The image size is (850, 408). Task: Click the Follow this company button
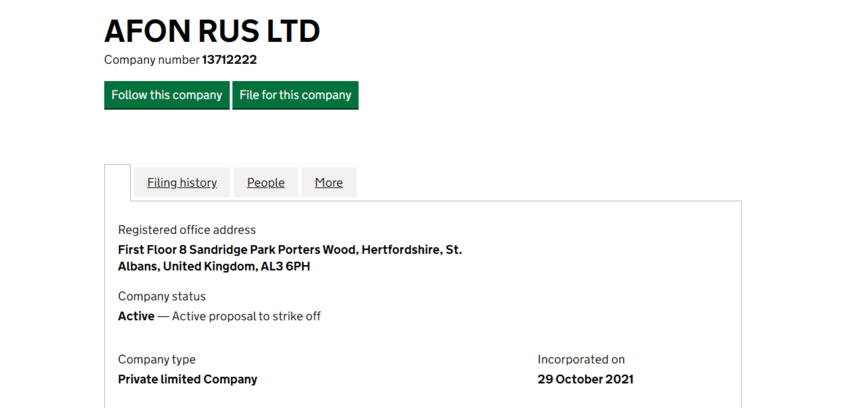167,95
